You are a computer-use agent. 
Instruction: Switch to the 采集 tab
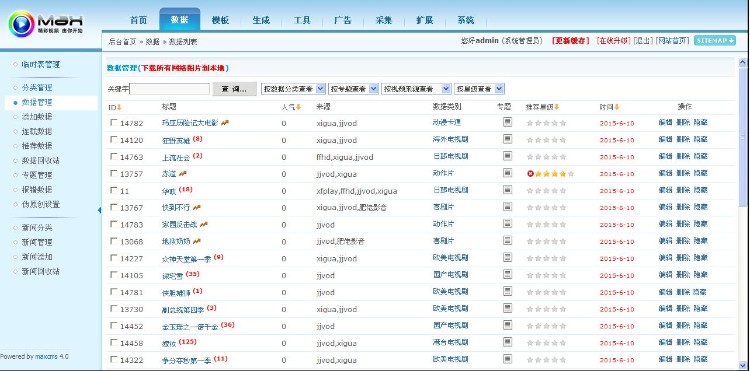point(384,20)
